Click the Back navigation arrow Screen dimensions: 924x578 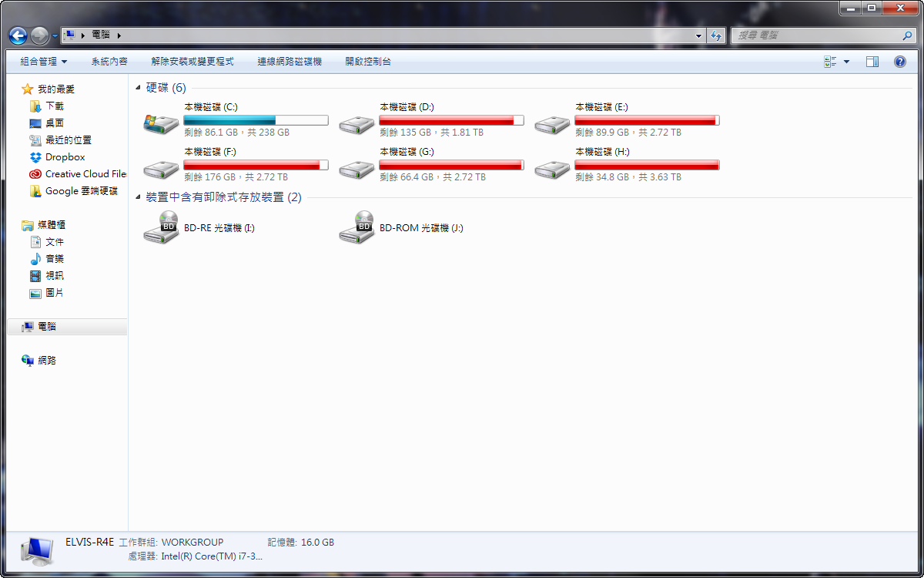pos(18,35)
